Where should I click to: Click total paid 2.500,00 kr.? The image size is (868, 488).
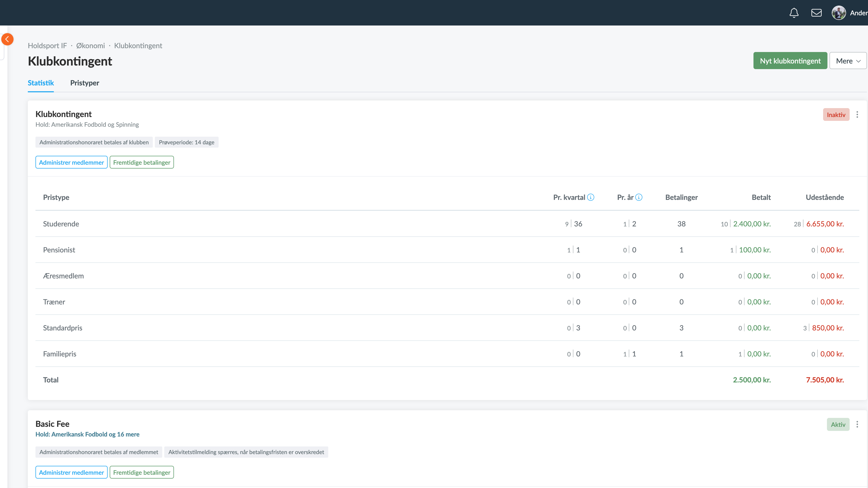coord(752,380)
